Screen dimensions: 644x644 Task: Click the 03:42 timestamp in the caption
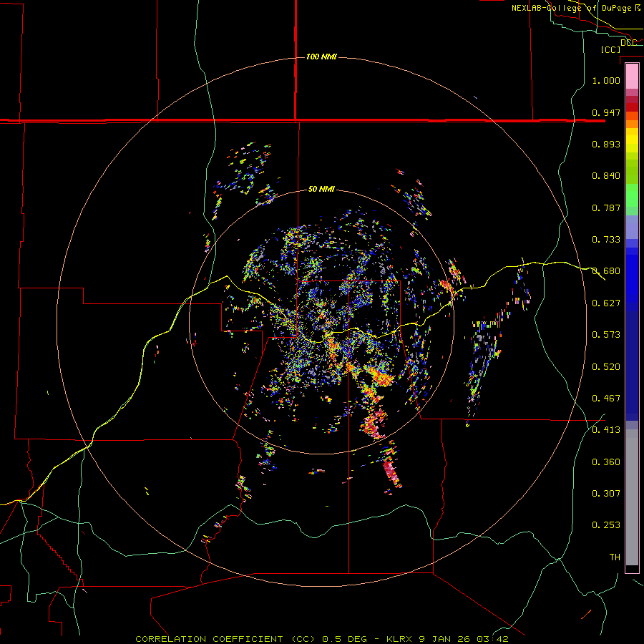[x=492, y=639]
